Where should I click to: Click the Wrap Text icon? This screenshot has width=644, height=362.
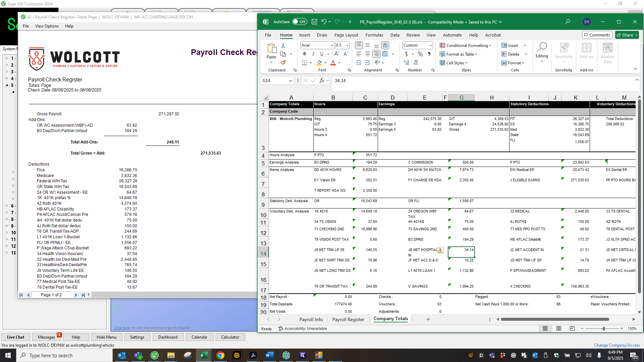point(385,45)
